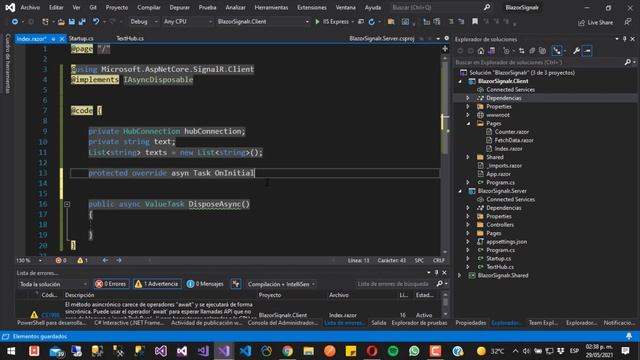Expand the BlazorSignalr.Shared project node

(460, 276)
